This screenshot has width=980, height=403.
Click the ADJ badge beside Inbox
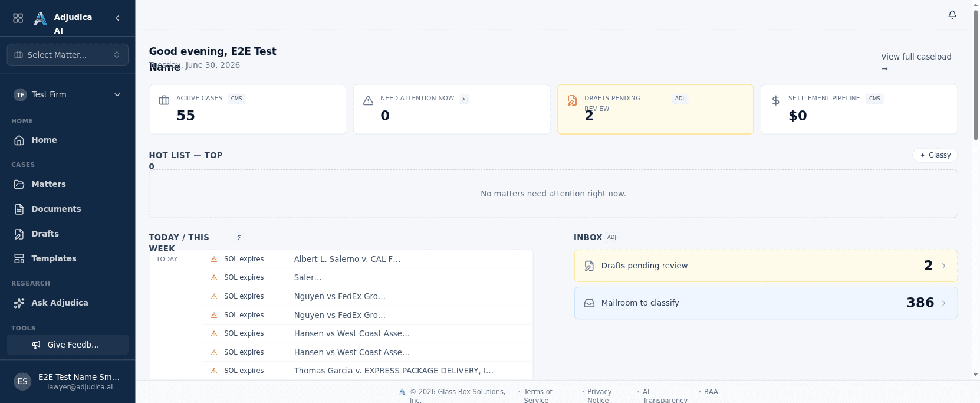[x=612, y=238]
